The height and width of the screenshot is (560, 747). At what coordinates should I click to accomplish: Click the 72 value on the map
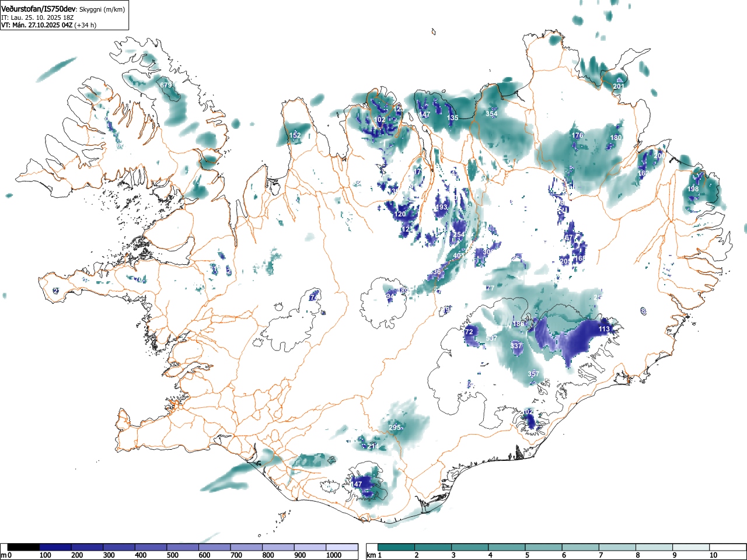click(x=469, y=332)
